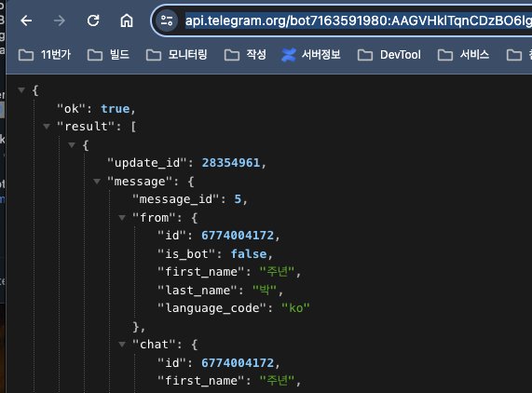
Task: Click the update_id value 28354961
Action: tap(231, 163)
